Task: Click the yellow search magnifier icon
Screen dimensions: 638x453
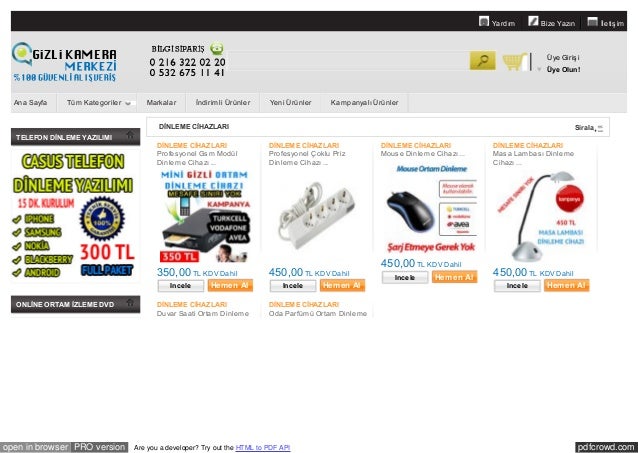Action: tap(483, 61)
